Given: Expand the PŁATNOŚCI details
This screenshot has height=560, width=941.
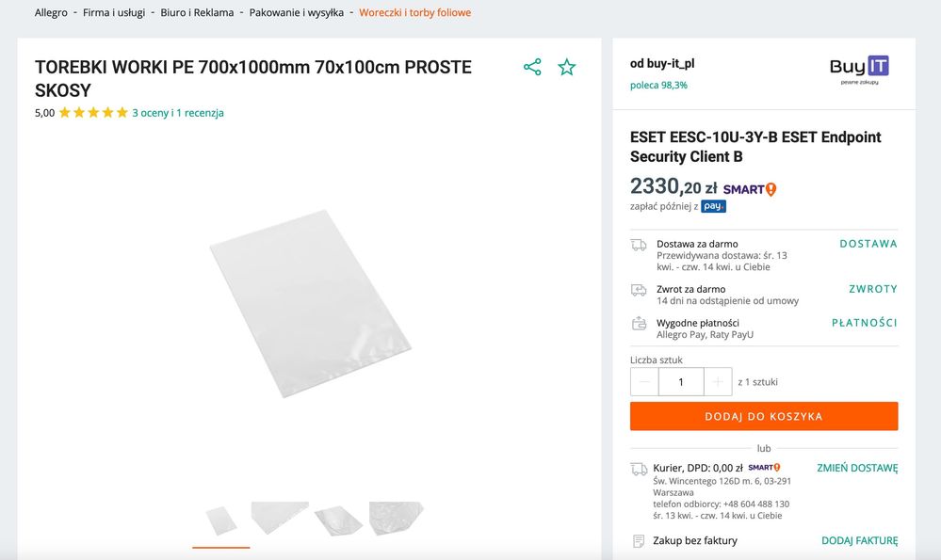Looking at the screenshot, I should point(864,323).
